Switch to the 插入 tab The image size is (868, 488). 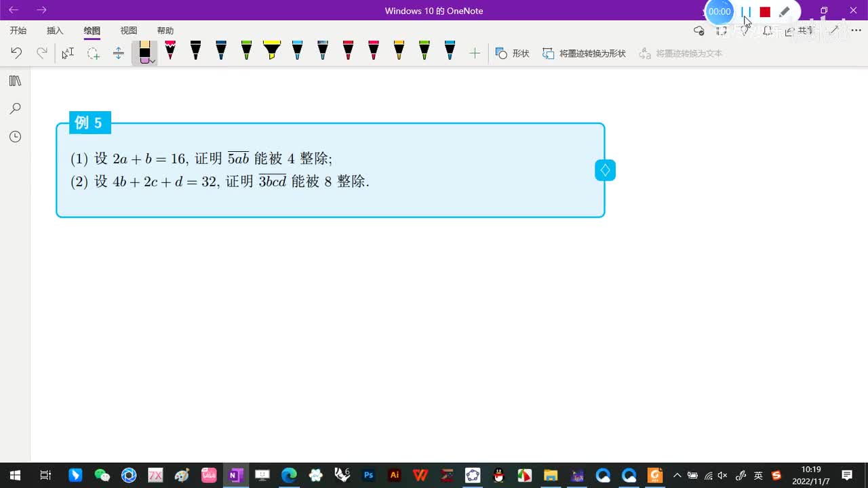click(55, 30)
